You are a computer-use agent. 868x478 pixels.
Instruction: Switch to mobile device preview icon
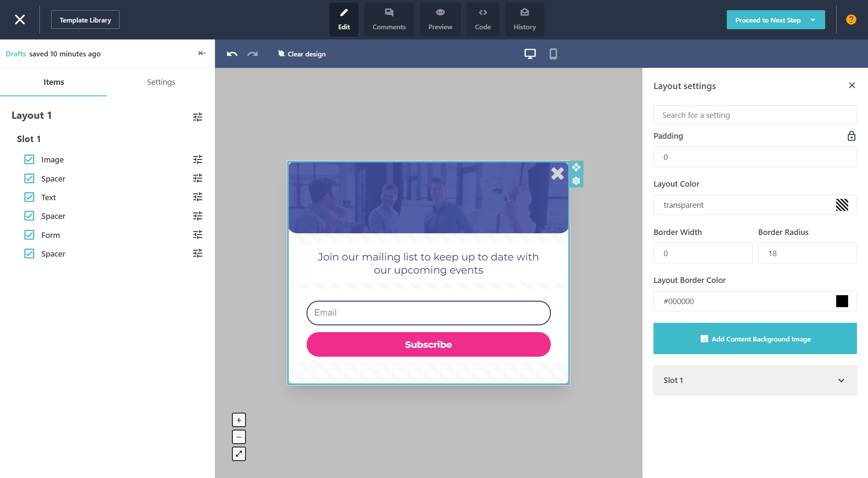pos(553,54)
